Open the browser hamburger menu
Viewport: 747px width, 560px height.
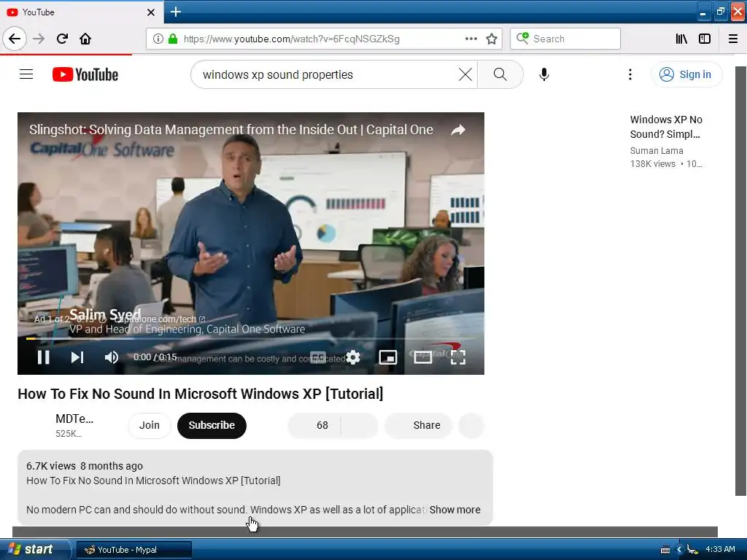(x=733, y=39)
